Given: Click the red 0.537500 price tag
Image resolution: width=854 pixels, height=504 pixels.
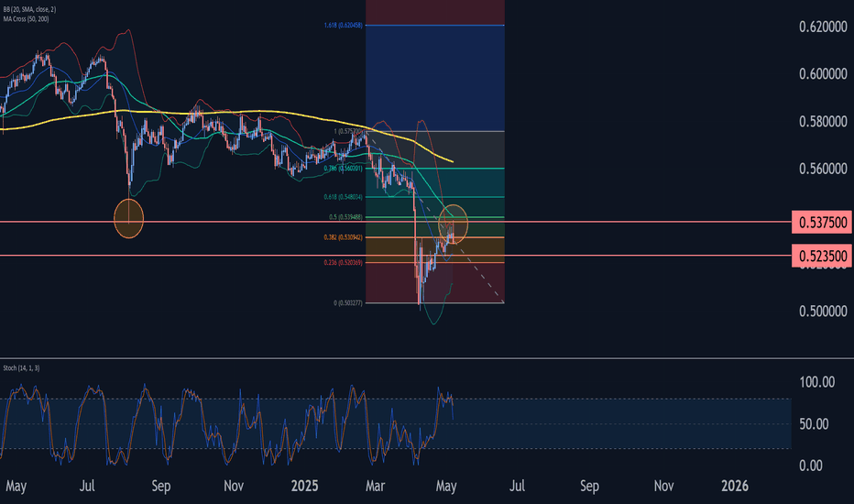Looking at the screenshot, I should [823, 223].
